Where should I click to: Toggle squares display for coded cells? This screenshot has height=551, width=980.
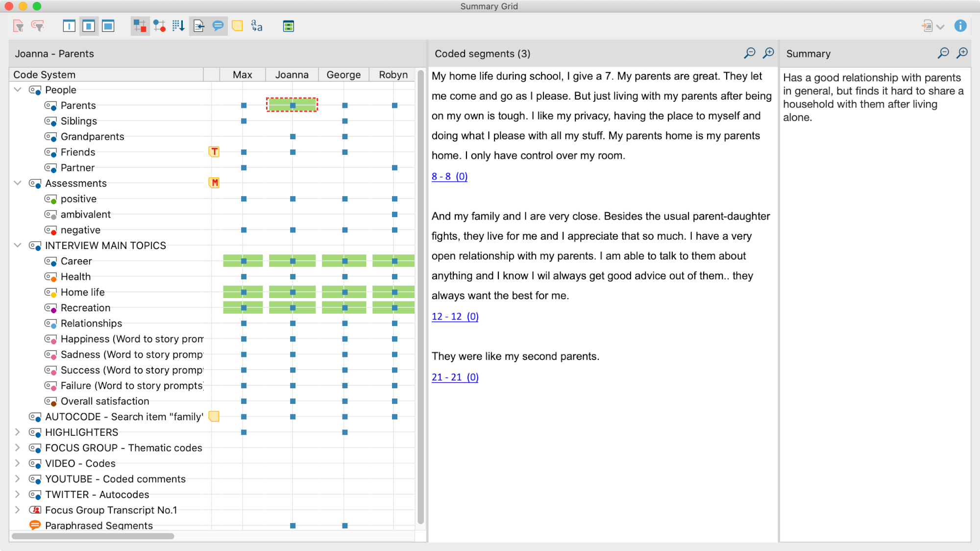(140, 26)
